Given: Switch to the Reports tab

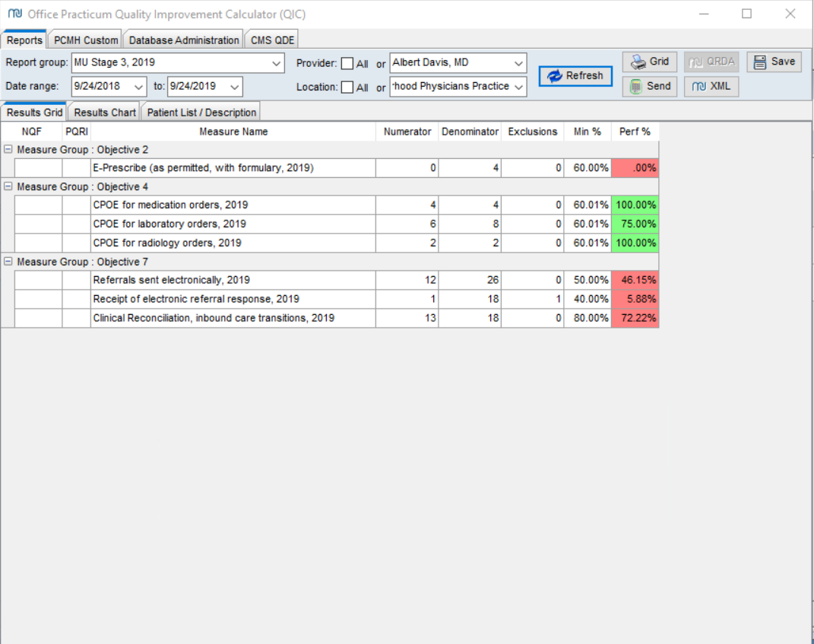Looking at the screenshot, I should coord(24,40).
